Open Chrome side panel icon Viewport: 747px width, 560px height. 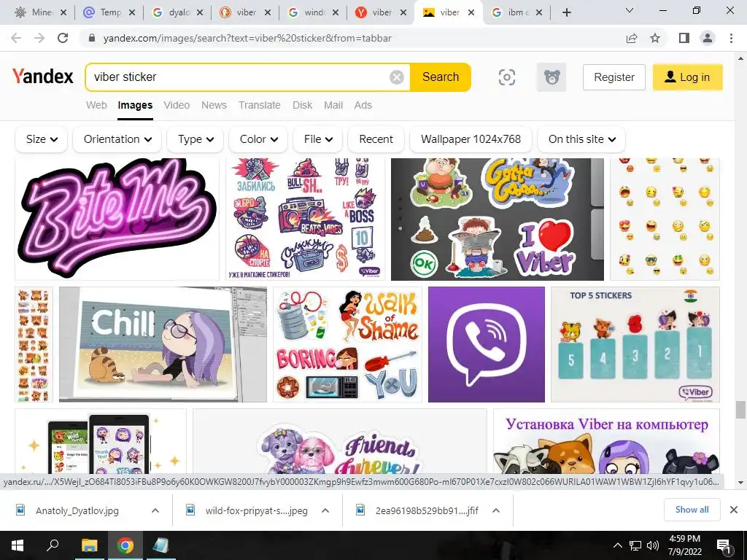coord(684,38)
